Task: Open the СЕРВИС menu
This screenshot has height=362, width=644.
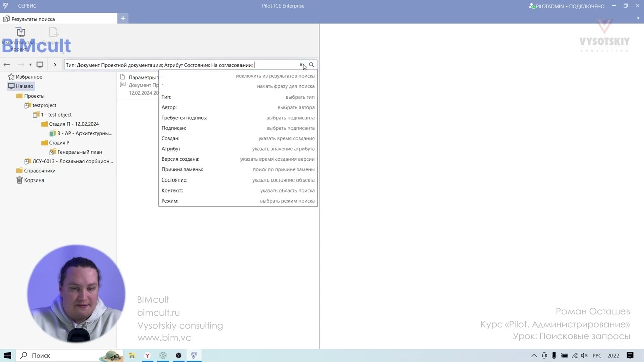Action: [x=27, y=6]
